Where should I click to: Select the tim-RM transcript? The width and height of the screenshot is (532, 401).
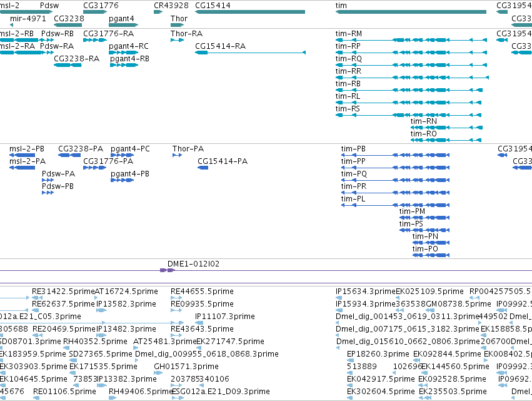click(411, 40)
